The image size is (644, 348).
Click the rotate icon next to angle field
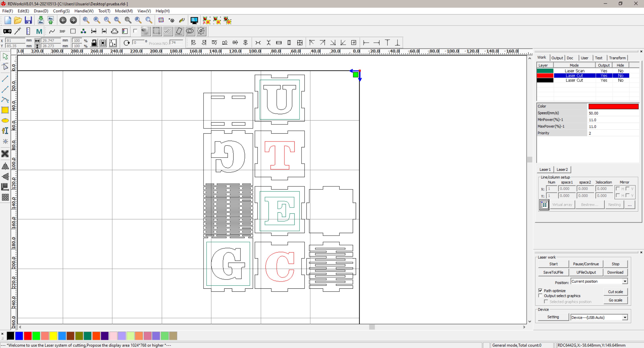[x=127, y=43]
